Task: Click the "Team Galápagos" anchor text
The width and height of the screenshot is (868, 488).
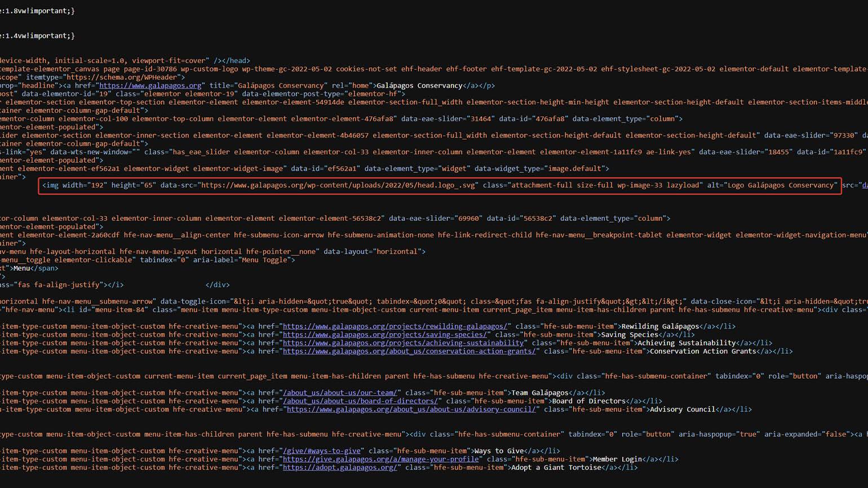Action: coord(539,393)
